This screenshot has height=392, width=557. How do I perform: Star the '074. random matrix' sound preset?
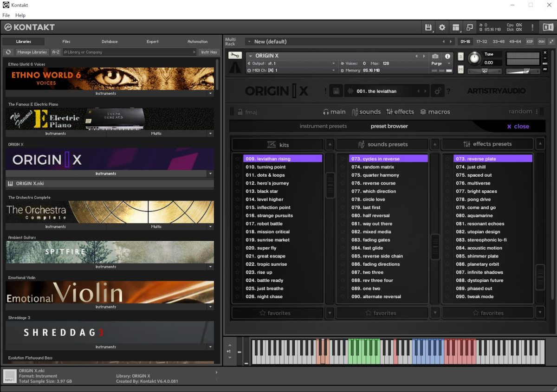[343, 167]
